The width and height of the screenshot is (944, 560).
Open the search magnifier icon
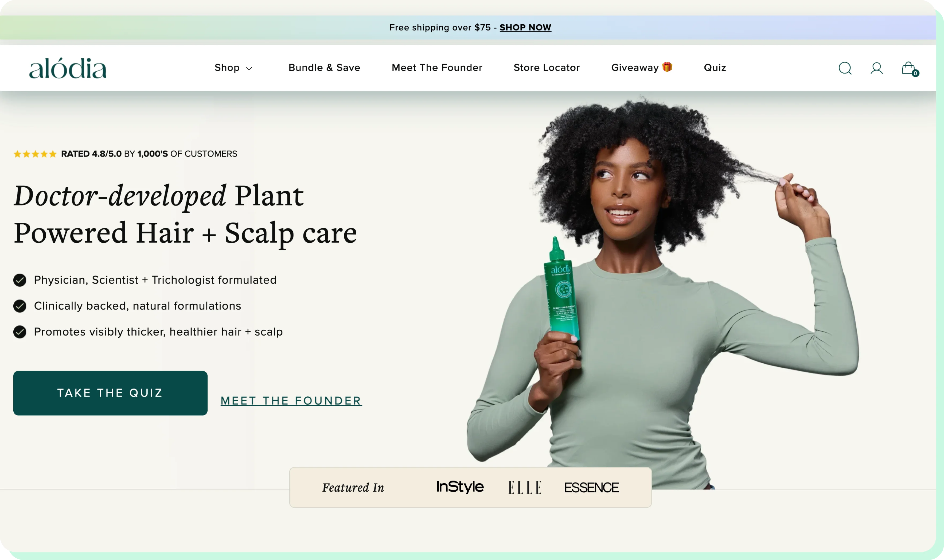click(x=845, y=68)
